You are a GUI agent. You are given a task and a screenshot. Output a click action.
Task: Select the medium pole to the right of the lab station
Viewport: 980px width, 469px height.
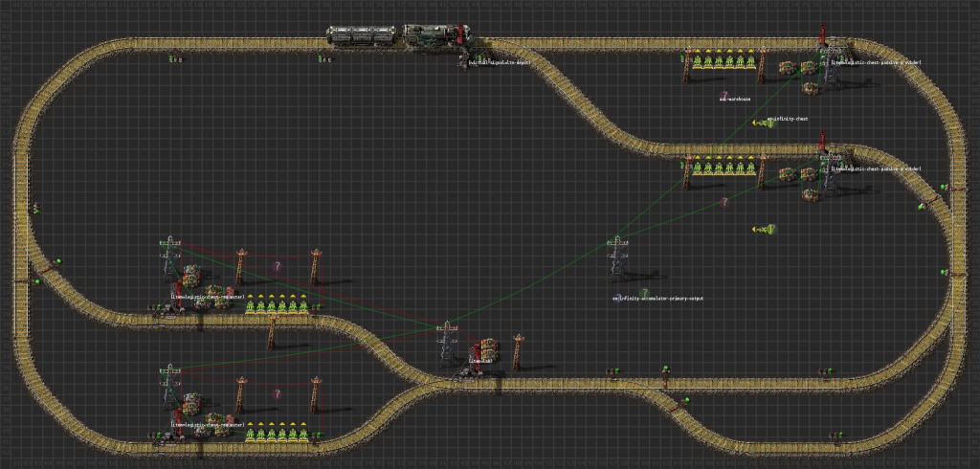(x=518, y=352)
